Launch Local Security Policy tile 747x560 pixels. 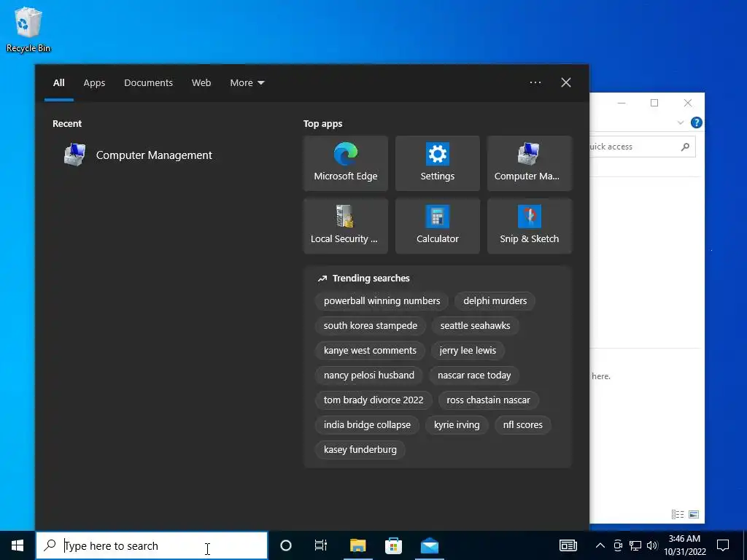pos(345,226)
